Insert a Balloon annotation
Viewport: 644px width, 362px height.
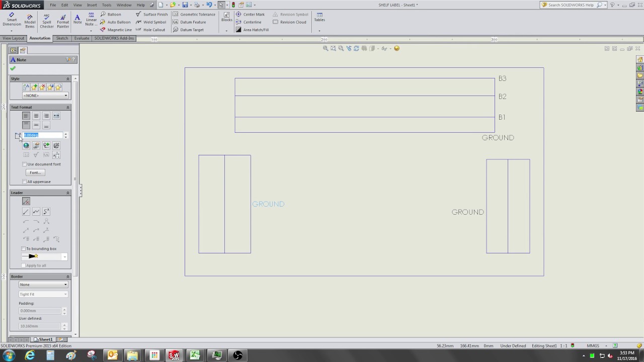click(111, 15)
